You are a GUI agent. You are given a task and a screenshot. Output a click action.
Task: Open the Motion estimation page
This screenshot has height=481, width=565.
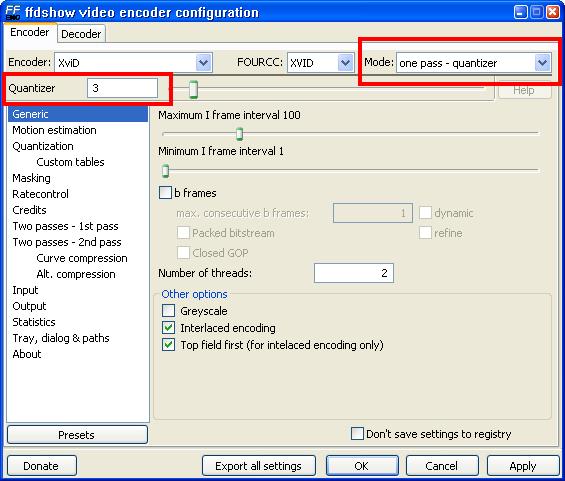click(x=54, y=130)
